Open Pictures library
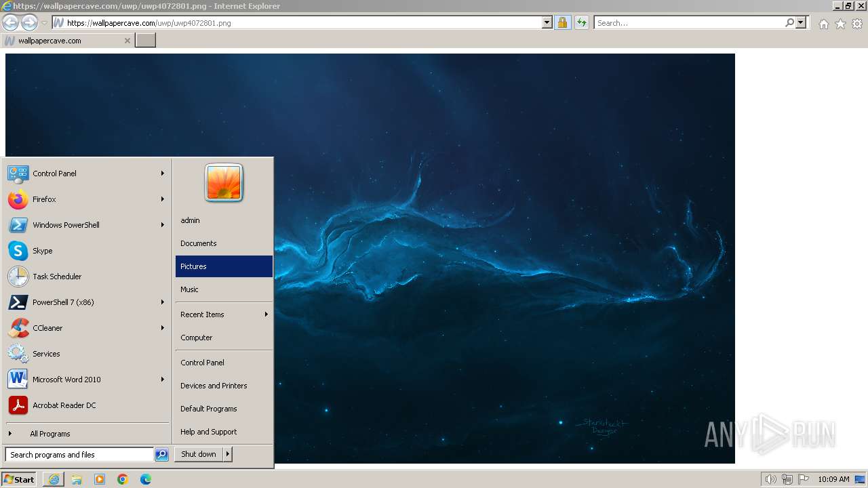The width and height of the screenshot is (868, 488). [x=224, y=266]
